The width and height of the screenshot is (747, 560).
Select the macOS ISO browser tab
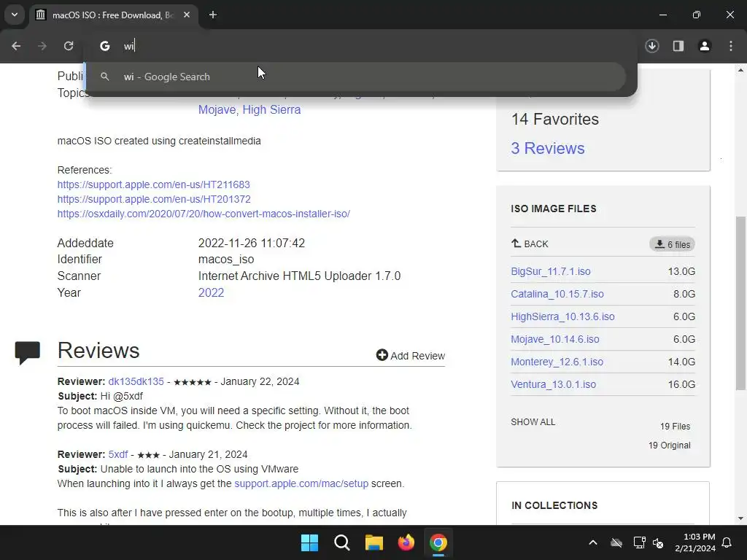112,15
